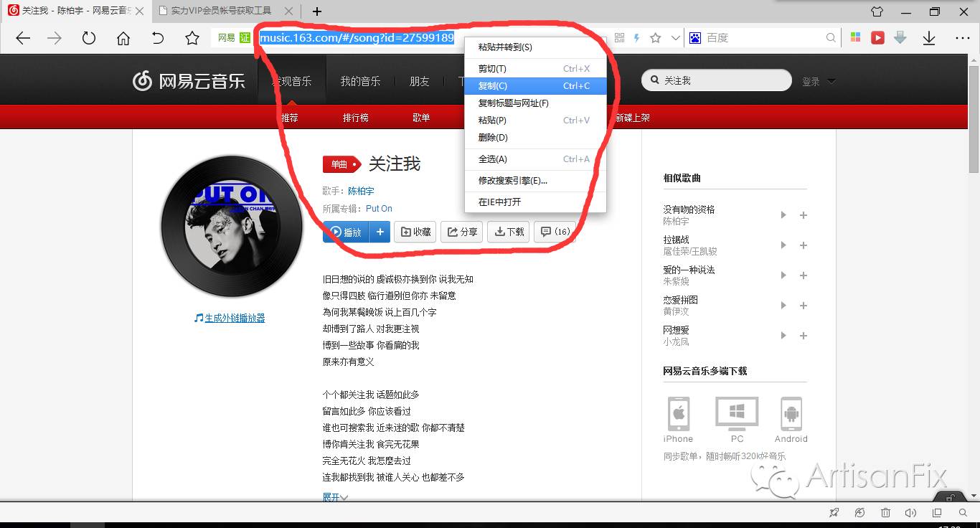Screen dimensions: 980x528
Task: Open 我的音乐 navigation tab
Action: point(360,81)
